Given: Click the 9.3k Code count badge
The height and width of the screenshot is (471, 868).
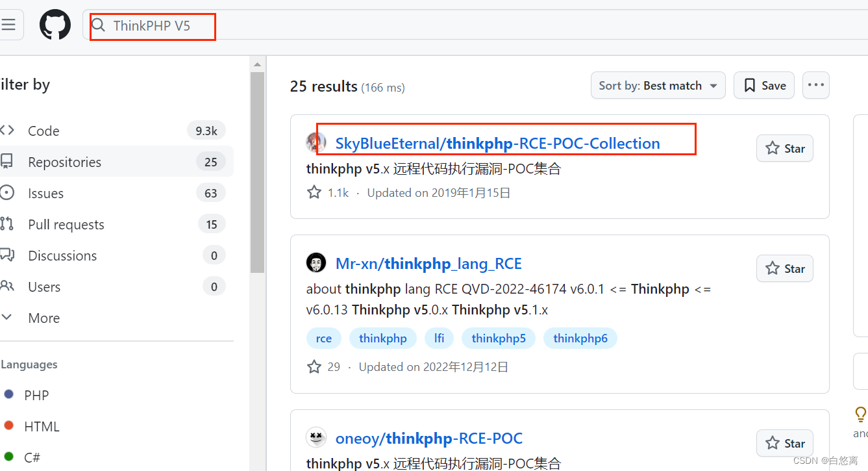Looking at the screenshot, I should point(206,131).
